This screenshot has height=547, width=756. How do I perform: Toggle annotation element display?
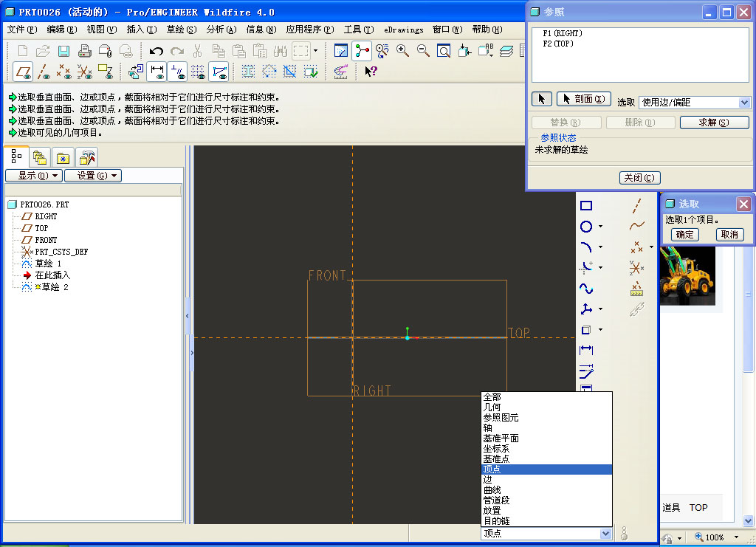pyautogui.click(x=105, y=72)
